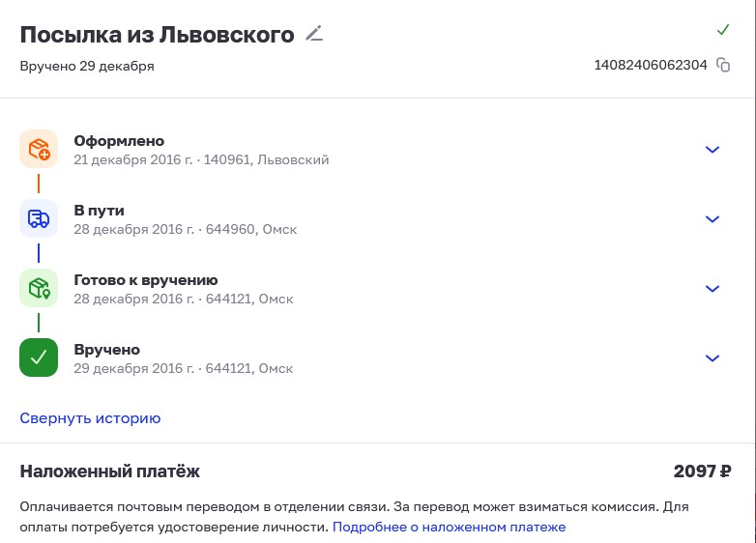Click the blue truck В пути icon
The image size is (756, 543).
tap(39, 218)
